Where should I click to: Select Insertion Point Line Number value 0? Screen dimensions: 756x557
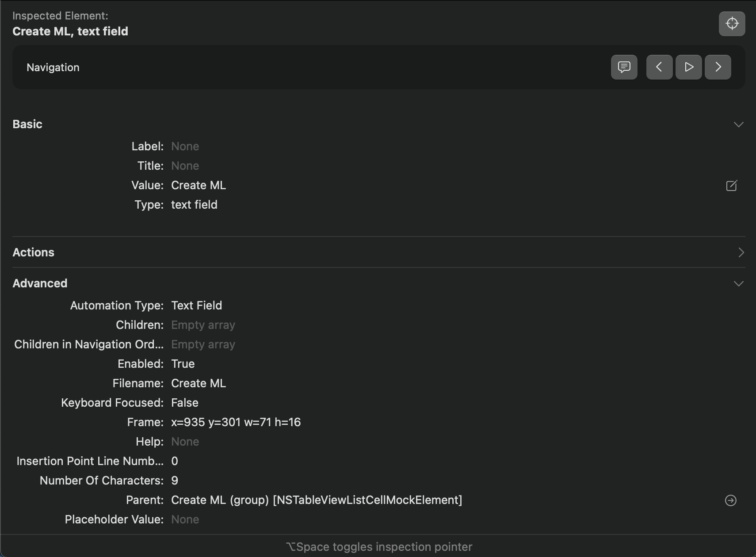pyautogui.click(x=175, y=461)
